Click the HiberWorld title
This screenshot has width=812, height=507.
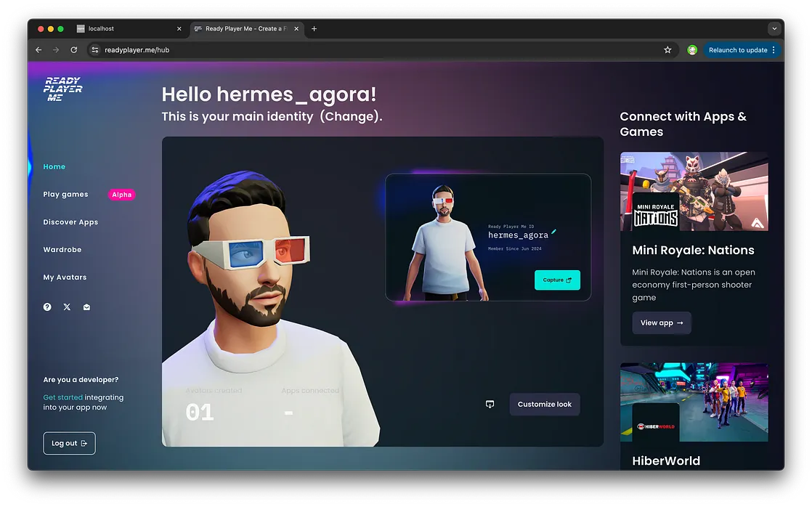click(666, 461)
